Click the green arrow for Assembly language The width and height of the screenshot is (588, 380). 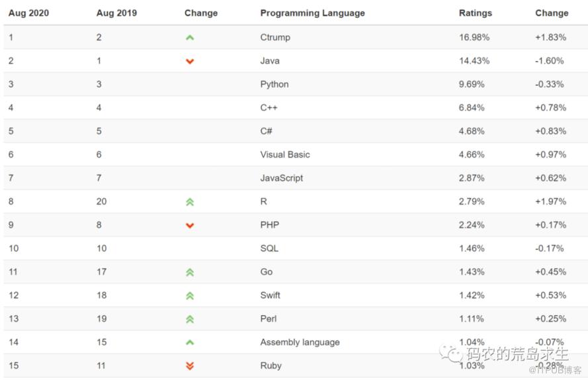coord(190,342)
